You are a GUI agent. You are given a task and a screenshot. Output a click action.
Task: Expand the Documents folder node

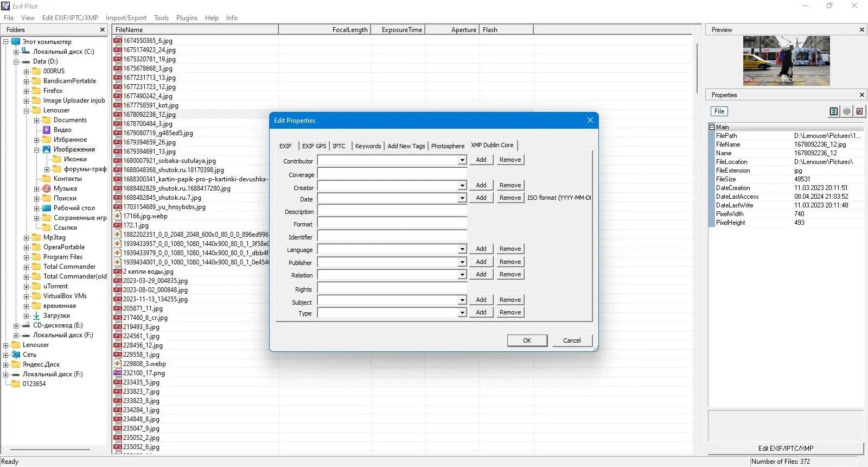tap(36, 121)
